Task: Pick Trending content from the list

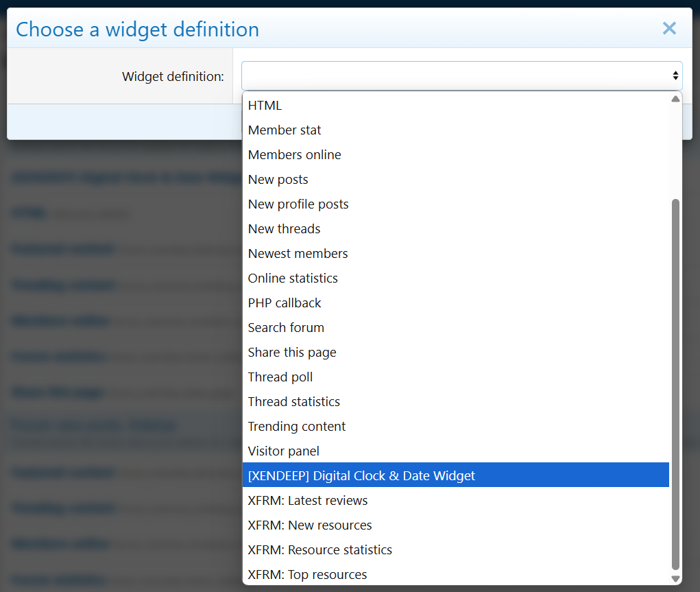Action: pos(297,427)
